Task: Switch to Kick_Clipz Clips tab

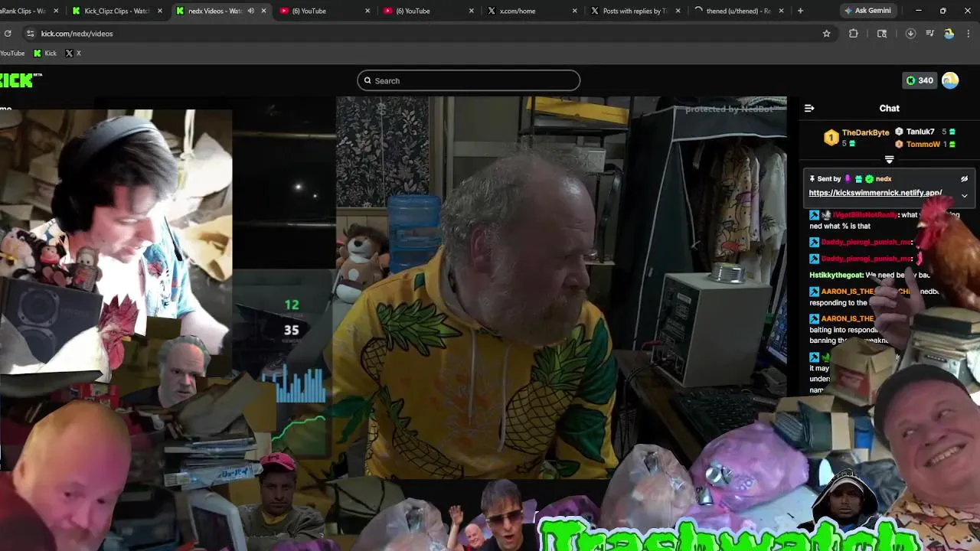Action: click(117, 11)
